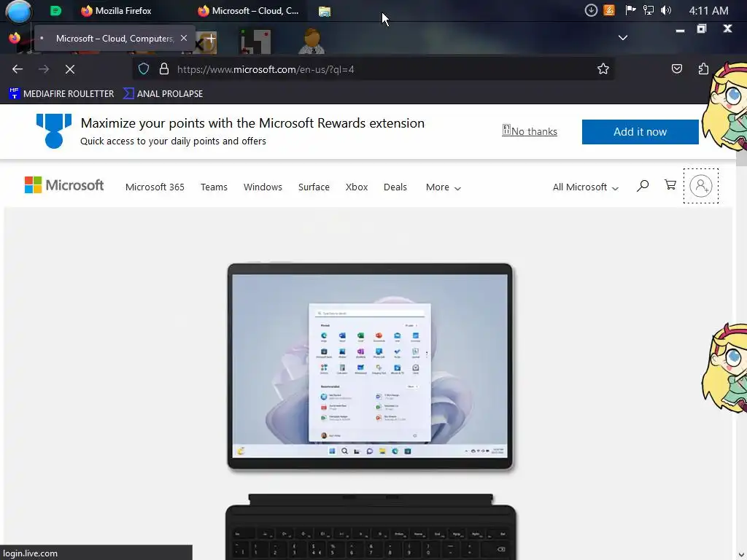Image resolution: width=747 pixels, height=560 pixels.
Task: Switch to Microsoft – Cloud taskbar window
Action: pyautogui.click(x=248, y=10)
